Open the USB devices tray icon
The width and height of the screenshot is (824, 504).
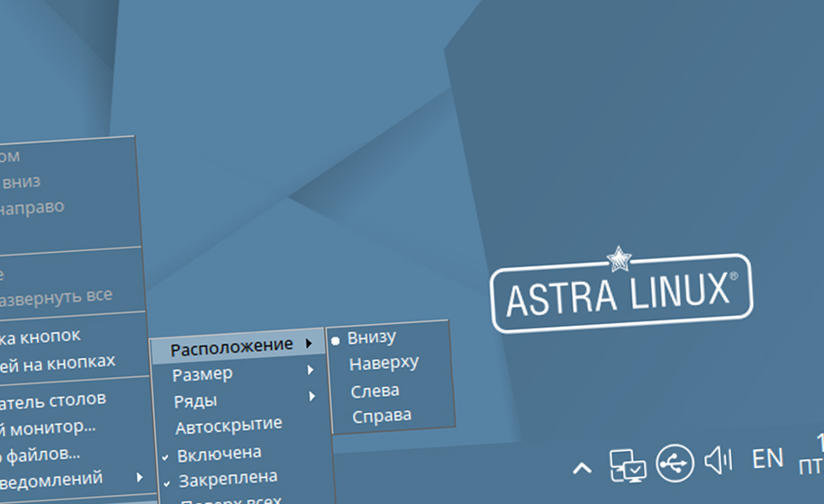(675, 463)
